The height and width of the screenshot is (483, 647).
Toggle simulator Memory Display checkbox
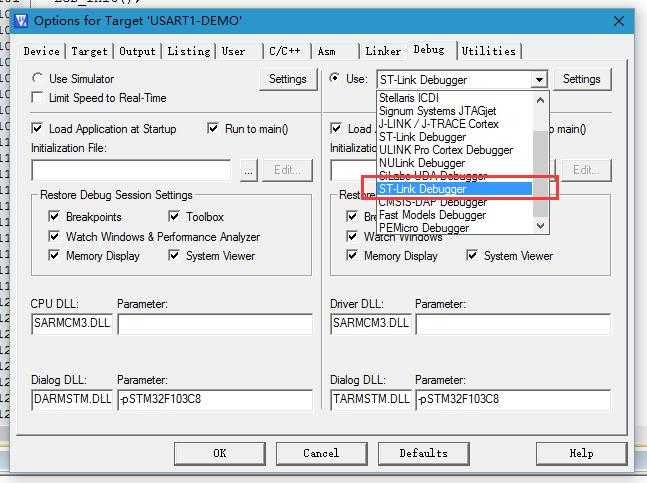tap(54, 255)
